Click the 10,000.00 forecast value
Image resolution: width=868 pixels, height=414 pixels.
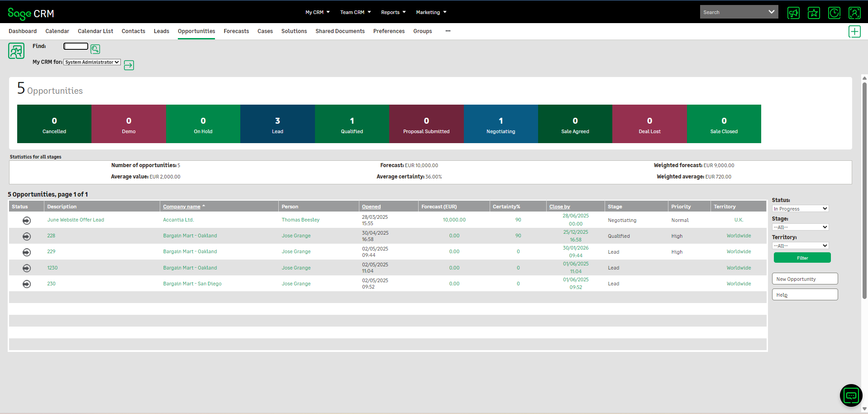coord(454,220)
